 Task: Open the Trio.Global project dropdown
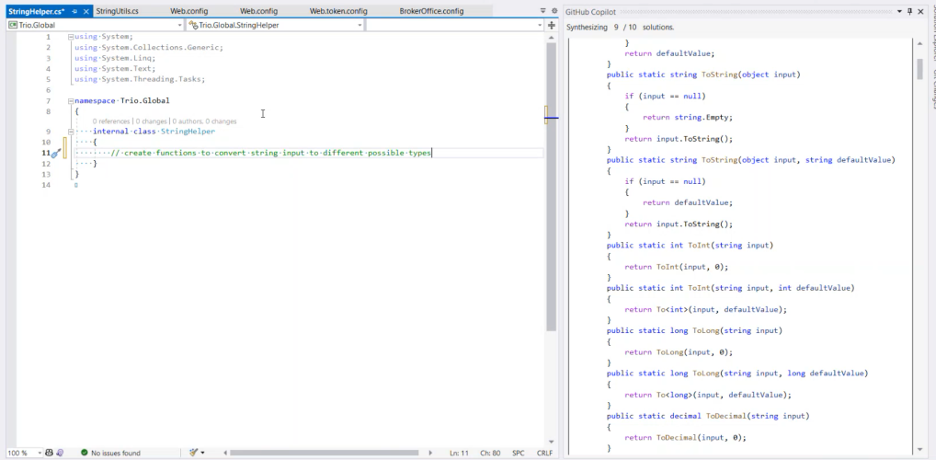coord(95,25)
